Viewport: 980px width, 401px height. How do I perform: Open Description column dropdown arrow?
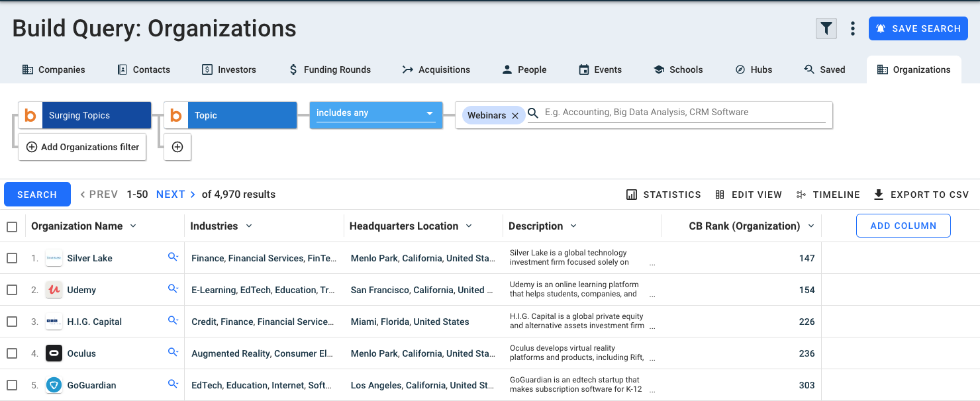(x=573, y=226)
